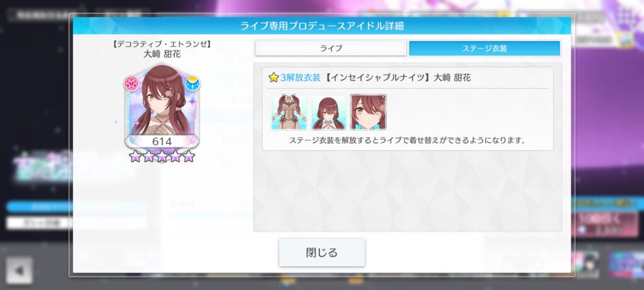Click the 大崎 甜花 idol portrait card

point(162,108)
